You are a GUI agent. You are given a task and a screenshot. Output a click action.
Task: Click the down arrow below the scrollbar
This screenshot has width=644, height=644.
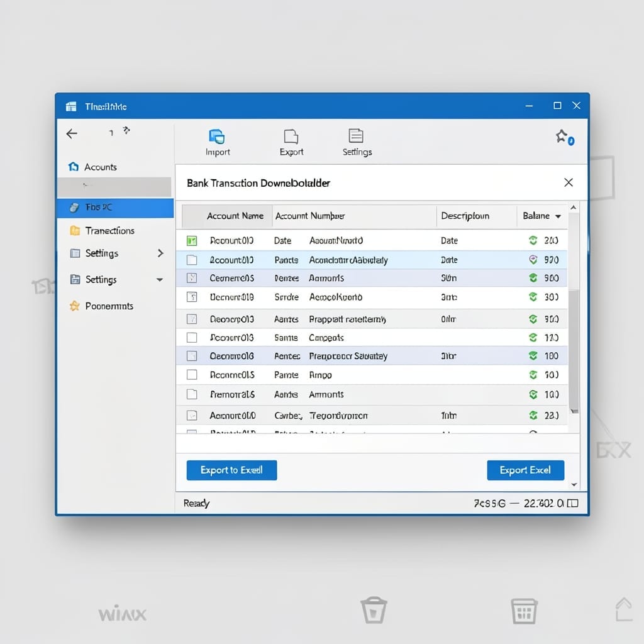click(574, 485)
